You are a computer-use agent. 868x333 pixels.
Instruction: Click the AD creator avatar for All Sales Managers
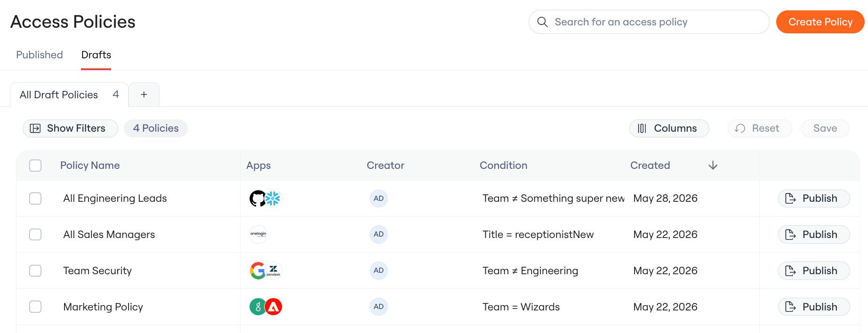point(378,234)
